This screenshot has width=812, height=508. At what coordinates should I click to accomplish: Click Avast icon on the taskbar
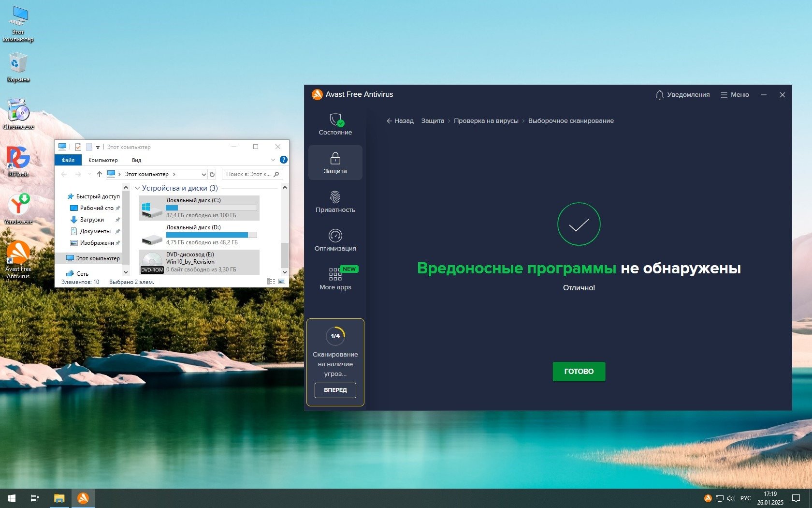(x=83, y=498)
